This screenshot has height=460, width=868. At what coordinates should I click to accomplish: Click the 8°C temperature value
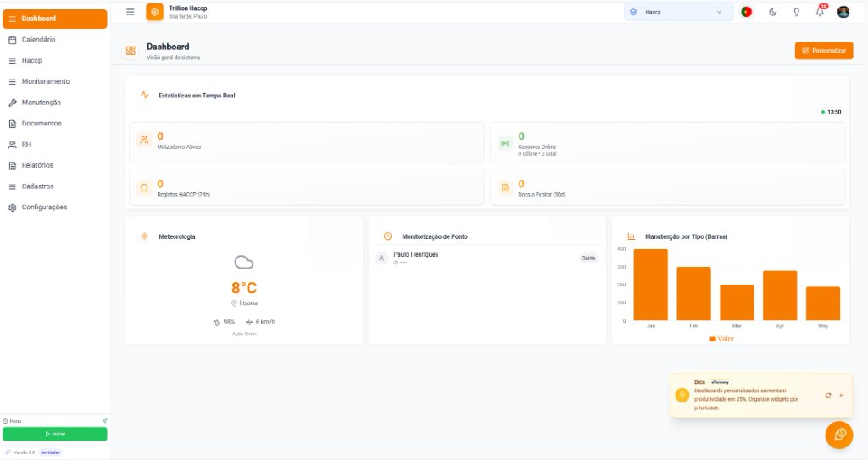click(244, 288)
